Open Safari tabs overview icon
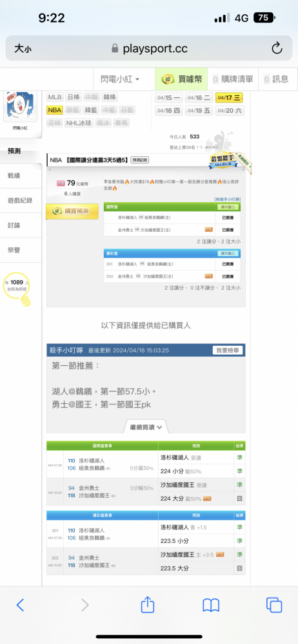 click(274, 605)
